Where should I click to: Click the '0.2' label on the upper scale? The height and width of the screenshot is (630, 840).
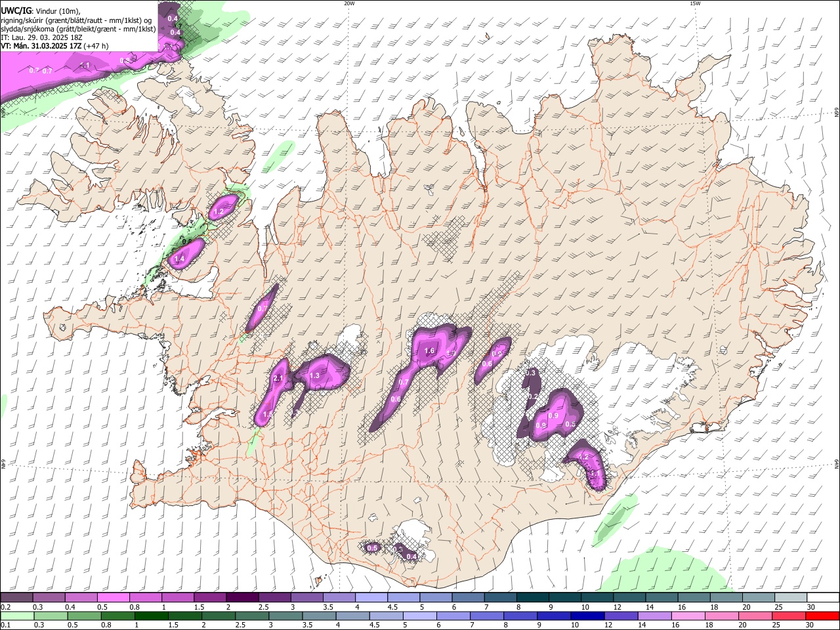click(x=5, y=607)
